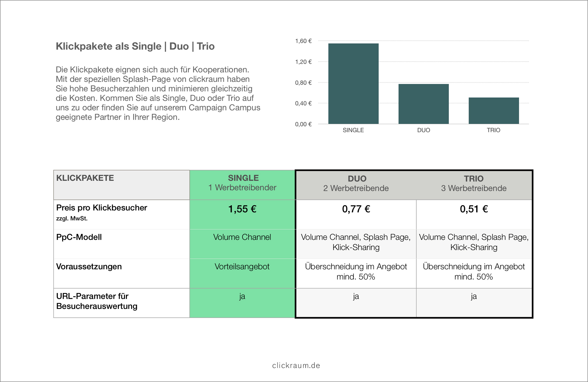The image size is (588, 382).
Task: Select the 'ja' cell in TRIO column
Action: click(474, 303)
